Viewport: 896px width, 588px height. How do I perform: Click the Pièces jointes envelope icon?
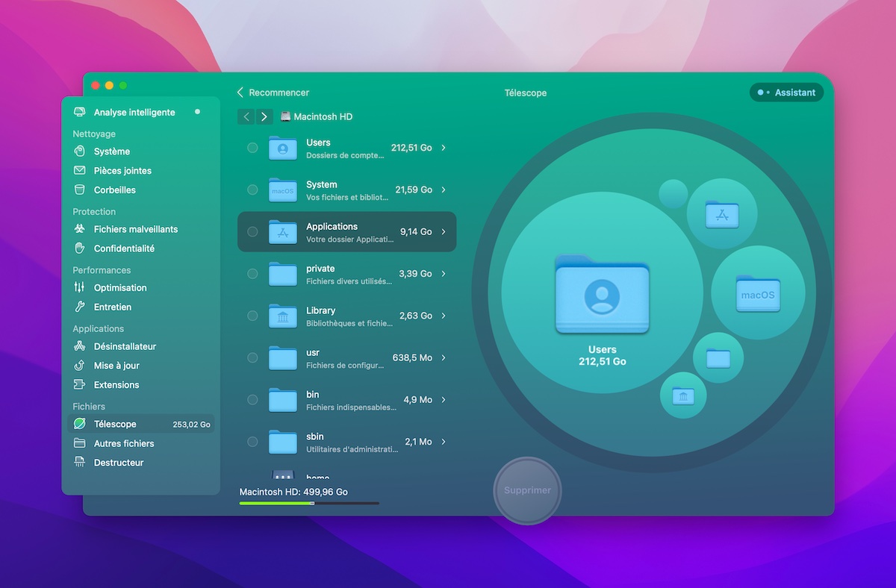80,171
